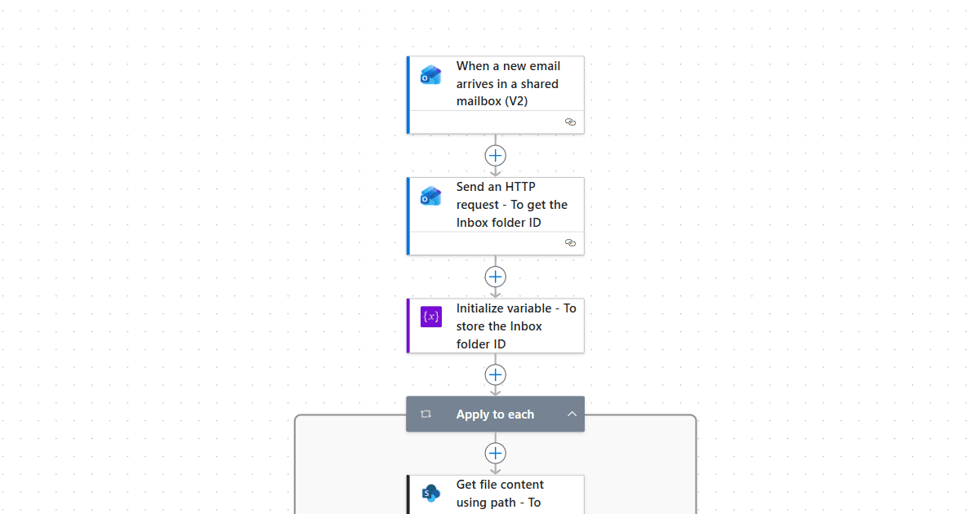Click the plus icon above Initialize variable
The image size is (980, 514).
(495, 276)
